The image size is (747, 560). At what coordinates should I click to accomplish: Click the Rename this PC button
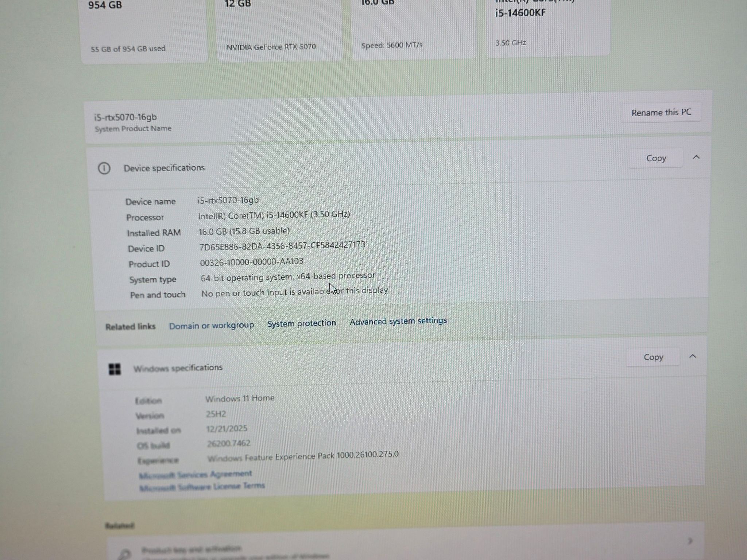point(661,113)
